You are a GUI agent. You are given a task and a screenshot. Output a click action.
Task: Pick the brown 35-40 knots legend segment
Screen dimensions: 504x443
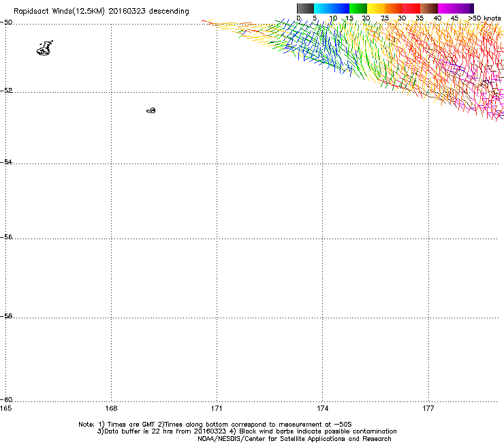click(x=429, y=8)
